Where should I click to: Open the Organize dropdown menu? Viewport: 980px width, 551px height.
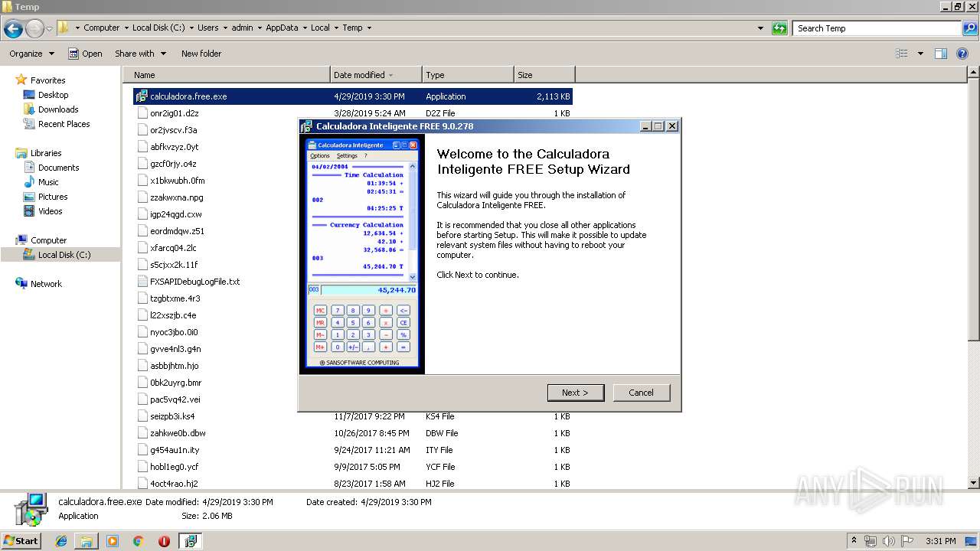(x=31, y=54)
